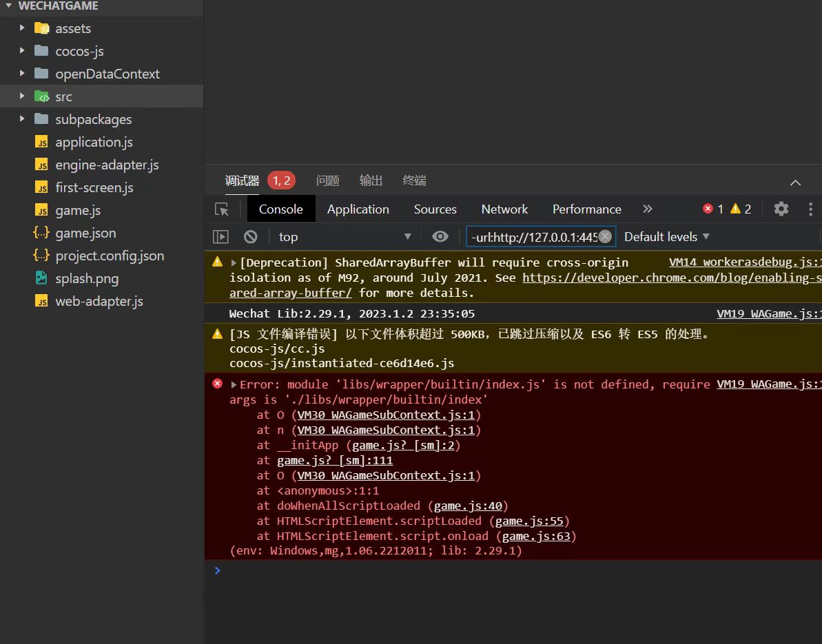Open the Application devtools tab

click(358, 209)
